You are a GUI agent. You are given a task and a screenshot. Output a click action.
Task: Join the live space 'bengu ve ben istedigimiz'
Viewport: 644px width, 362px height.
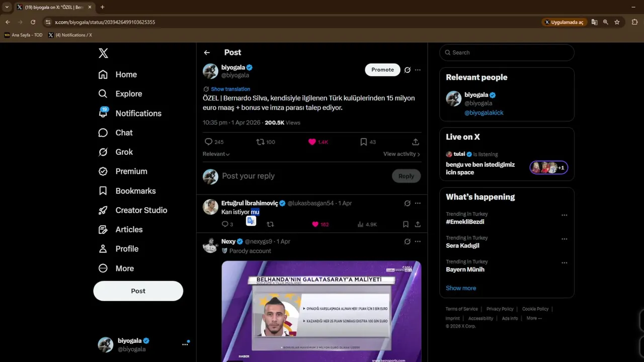click(x=507, y=163)
